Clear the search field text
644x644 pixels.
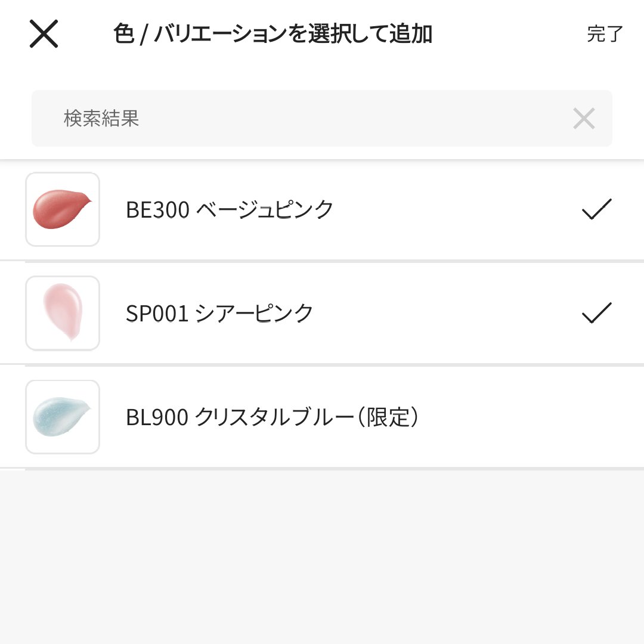(x=584, y=119)
